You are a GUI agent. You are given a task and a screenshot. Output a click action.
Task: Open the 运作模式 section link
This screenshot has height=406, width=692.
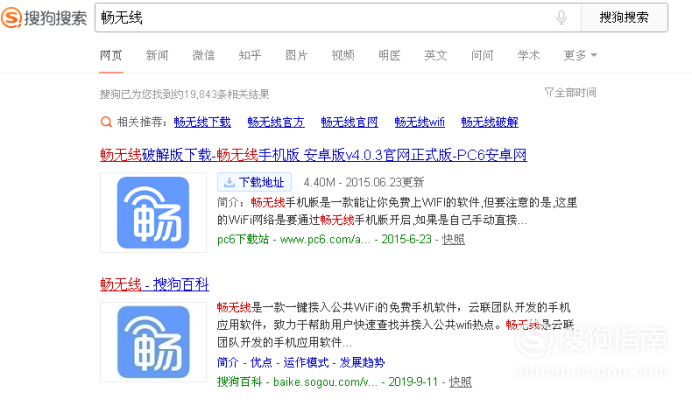click(306, 363)
